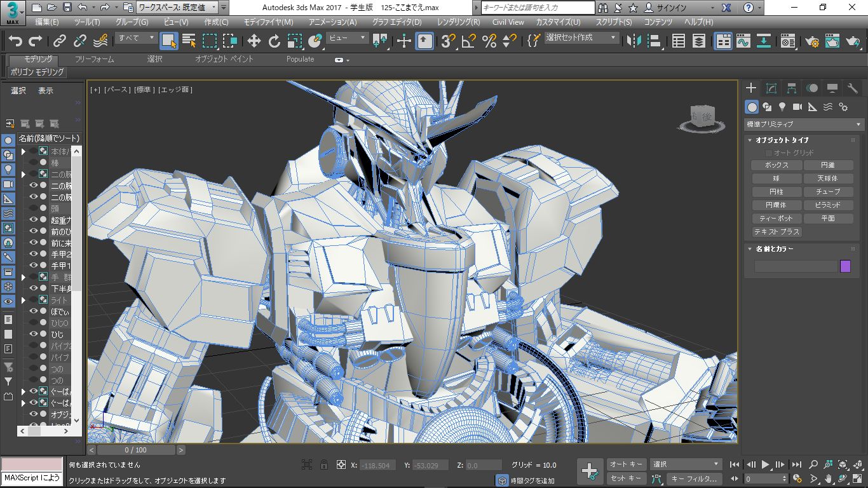
Task: Switch to the フリーフォーム ribbon tab
Action: 95,59
